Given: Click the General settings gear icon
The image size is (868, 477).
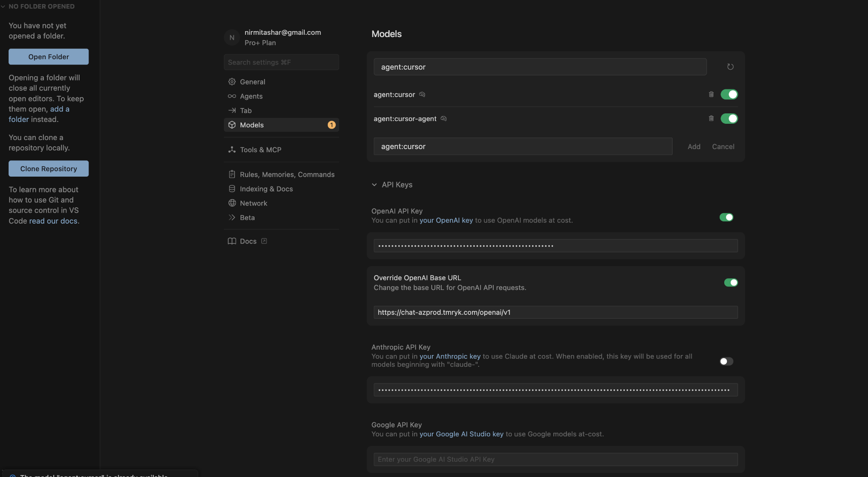Looking at the screenshot, I should tap(232, 82).
